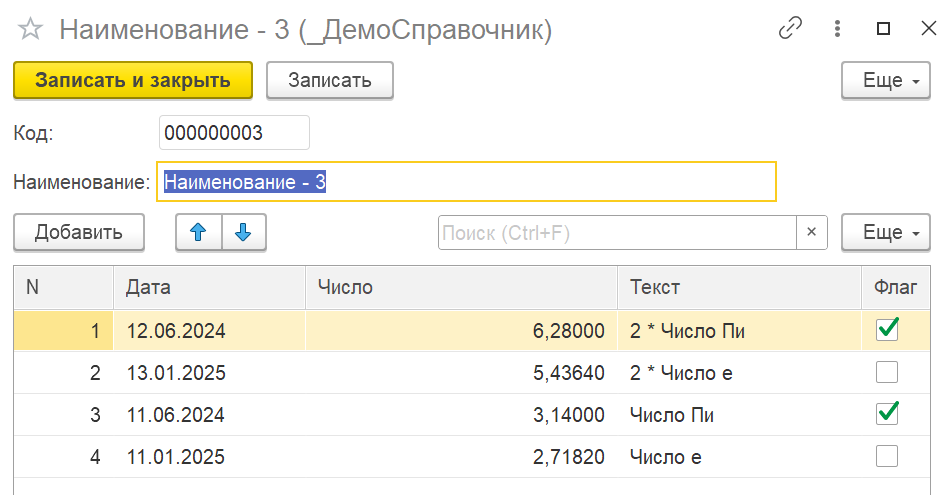Click the Записать и закрыть button
This screenshot has height=495, width=951.
point(133,81)
